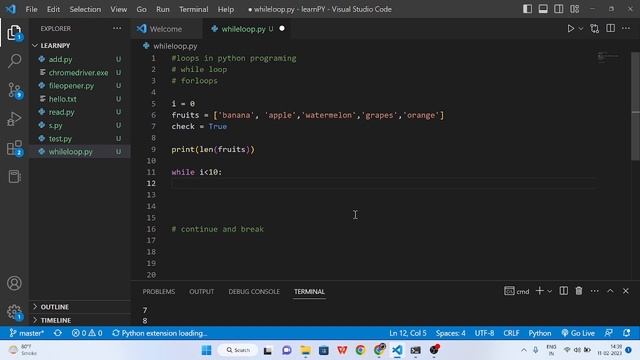Open fileopener.py in the explorer
The width and height of the screenshot is (640, 360).
click(71, 86)
